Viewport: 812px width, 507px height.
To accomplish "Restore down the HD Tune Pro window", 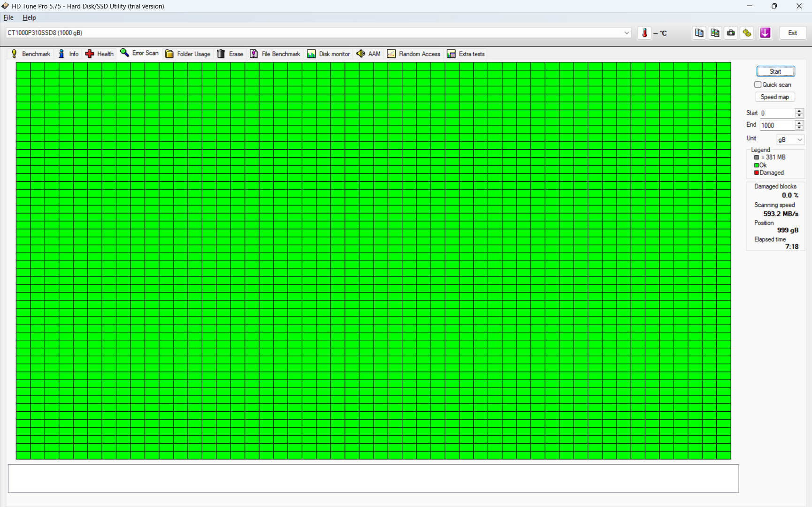I will click(774, 6).
